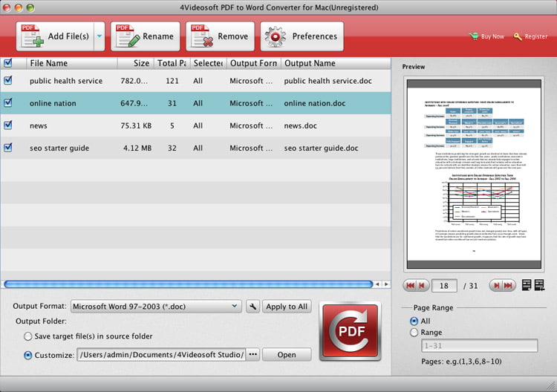Jump to last page in preview
The width and height of the screenshot is (557, 392).
point(509,285)
